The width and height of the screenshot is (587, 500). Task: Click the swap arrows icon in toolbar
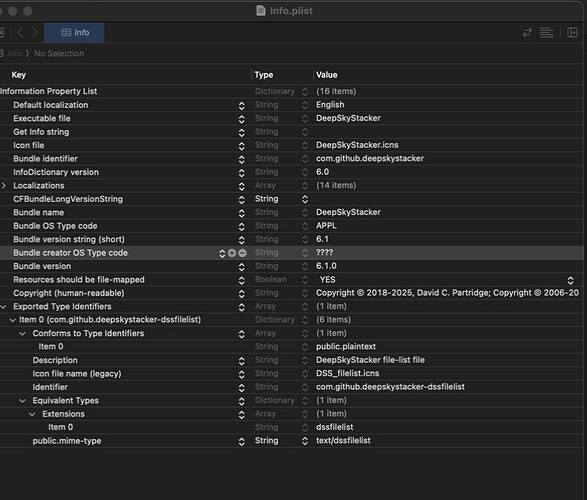527,33
